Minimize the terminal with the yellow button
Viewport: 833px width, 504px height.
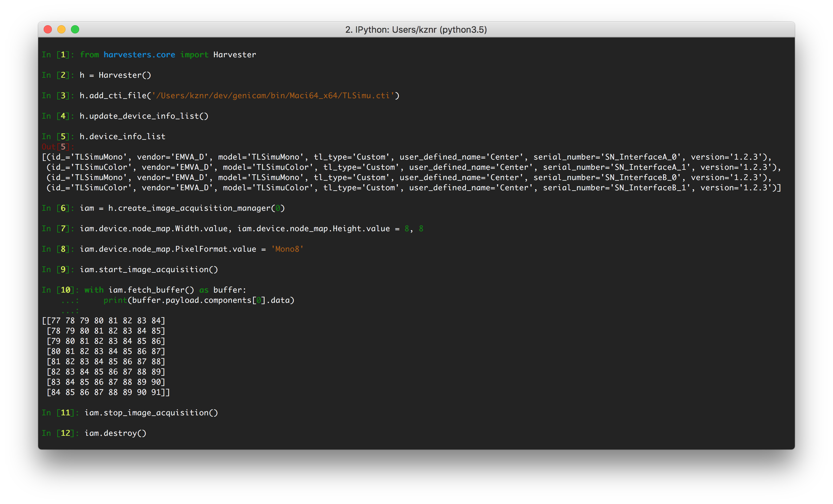click(x=61, y=30)
